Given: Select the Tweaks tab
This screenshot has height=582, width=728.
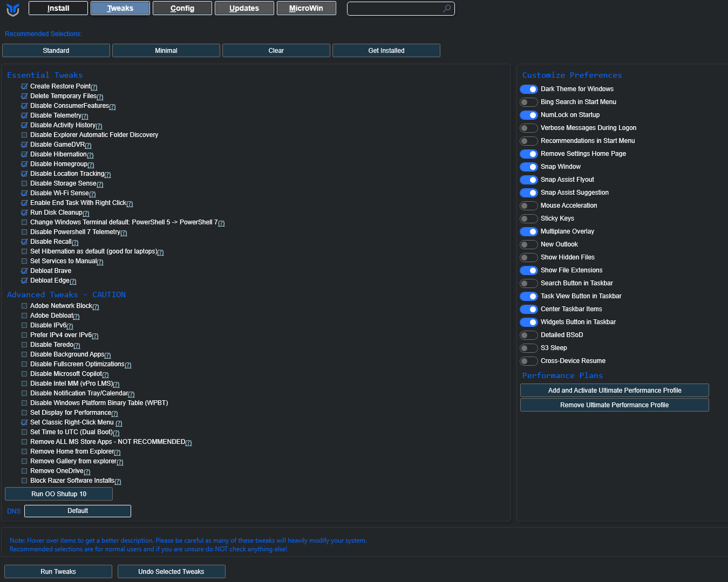Looking at the screenshot, I should coord(120,8).
